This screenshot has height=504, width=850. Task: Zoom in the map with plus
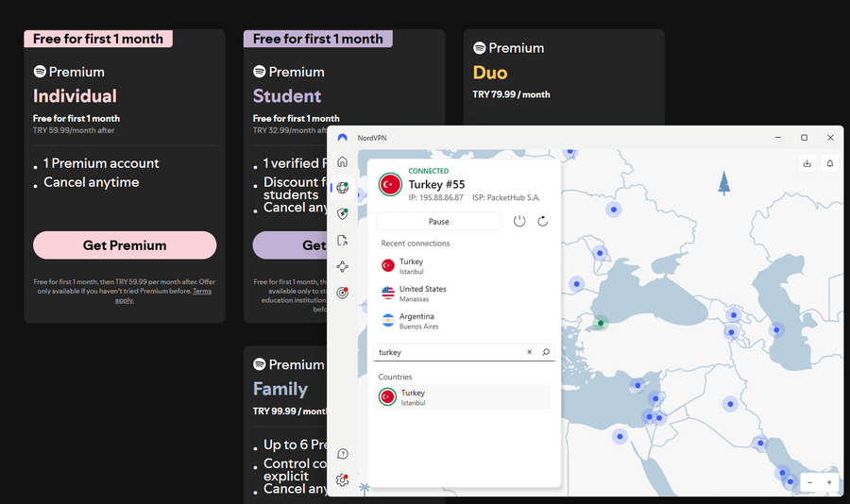tap(829, 482)
